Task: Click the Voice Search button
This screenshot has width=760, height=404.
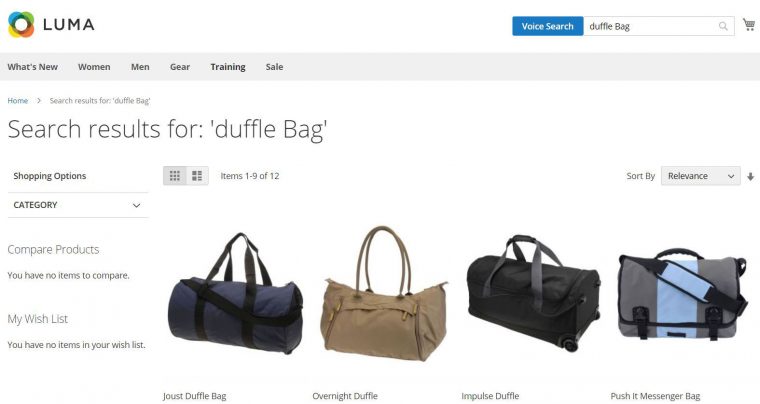Action: point(548,26)
